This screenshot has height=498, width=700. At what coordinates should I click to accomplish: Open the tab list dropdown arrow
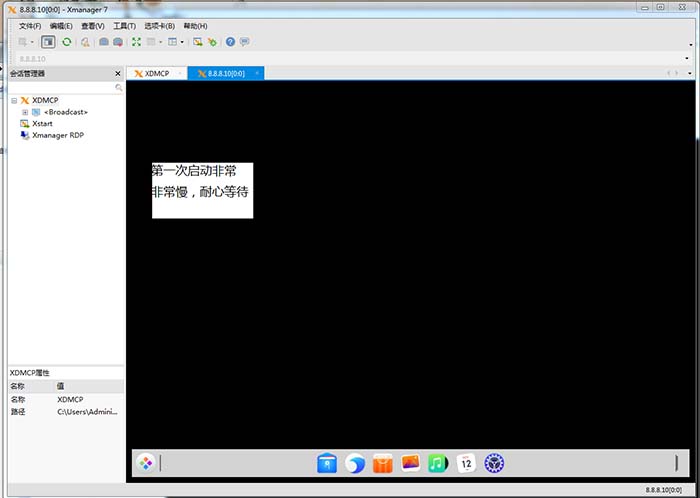(690, 73)
